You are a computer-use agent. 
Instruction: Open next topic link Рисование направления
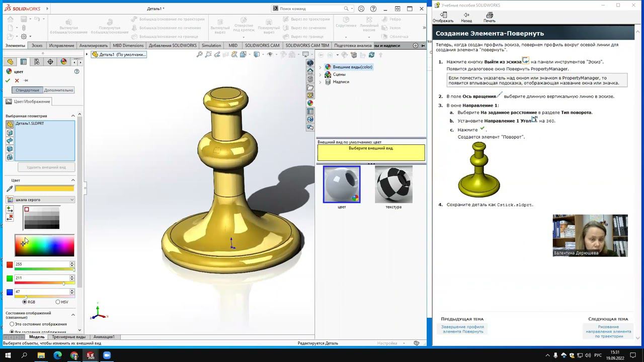point(608,331)
